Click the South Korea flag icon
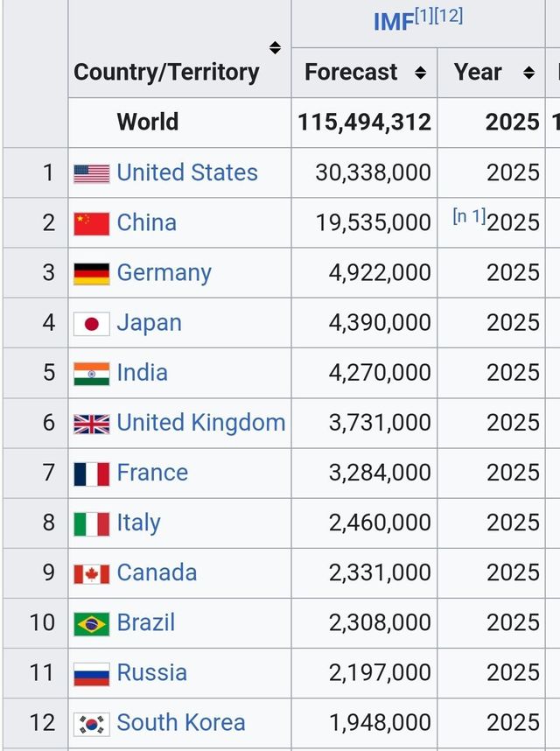 click(91, 723)
